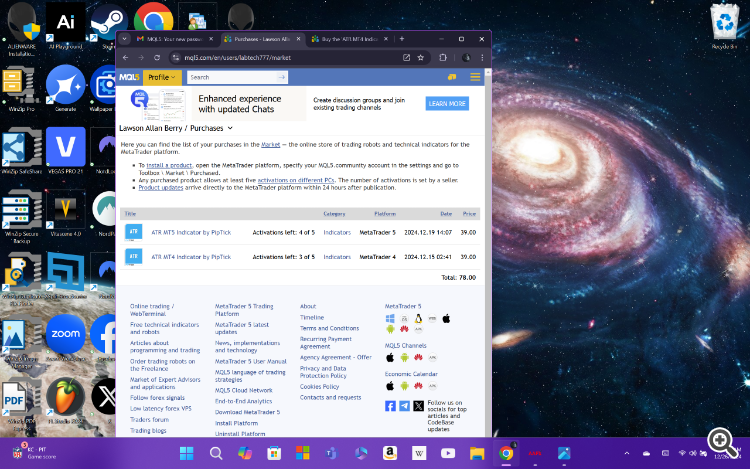750x469 pixels.
Task: Click the MQL5 site search field
Action: coord(232,77)
